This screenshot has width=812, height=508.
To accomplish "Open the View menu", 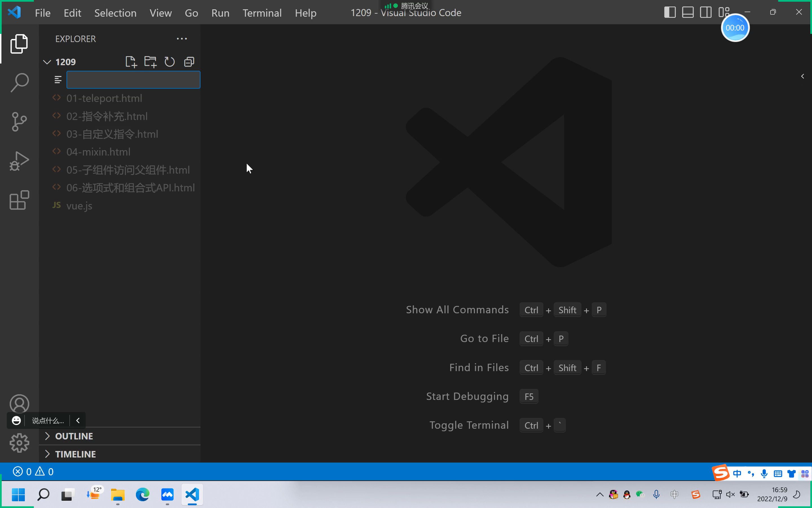I will pyautogui.click(x=160, y=13).
